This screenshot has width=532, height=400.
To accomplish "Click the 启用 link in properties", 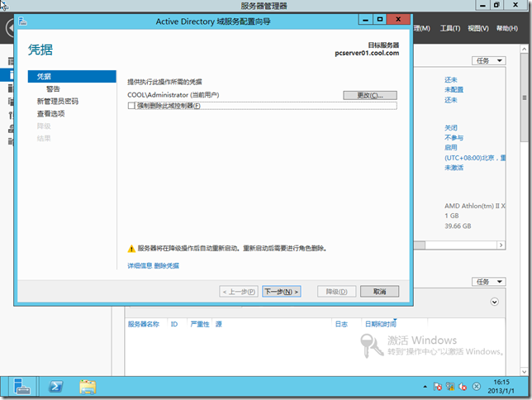I will point(451,148).
